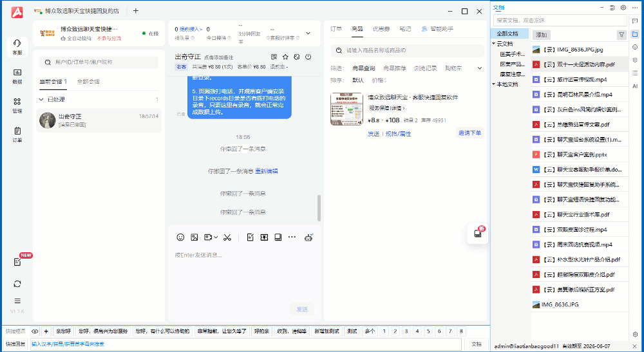
Task: Add a new shop tab with plus
Action: coord(136,11)
